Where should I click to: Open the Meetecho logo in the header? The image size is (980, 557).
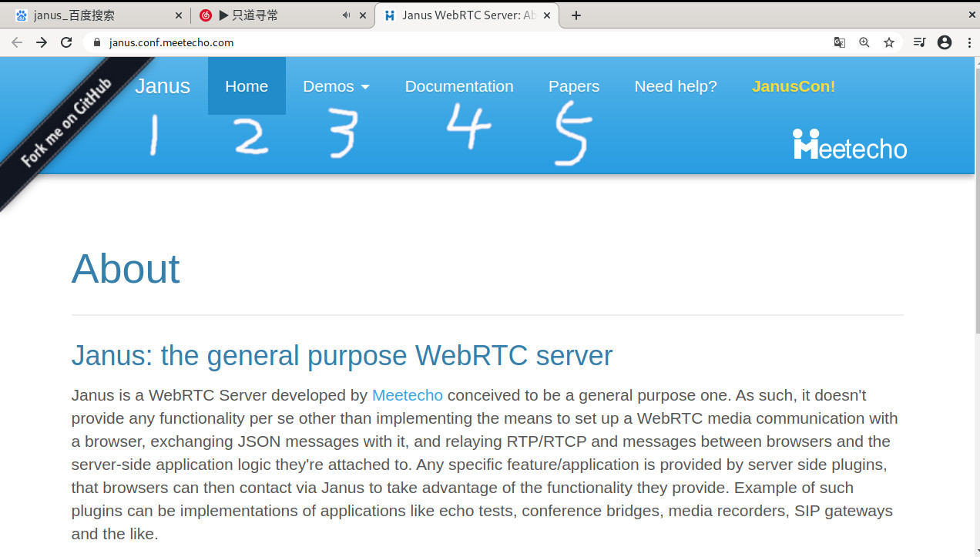click(x=850, y=144)
